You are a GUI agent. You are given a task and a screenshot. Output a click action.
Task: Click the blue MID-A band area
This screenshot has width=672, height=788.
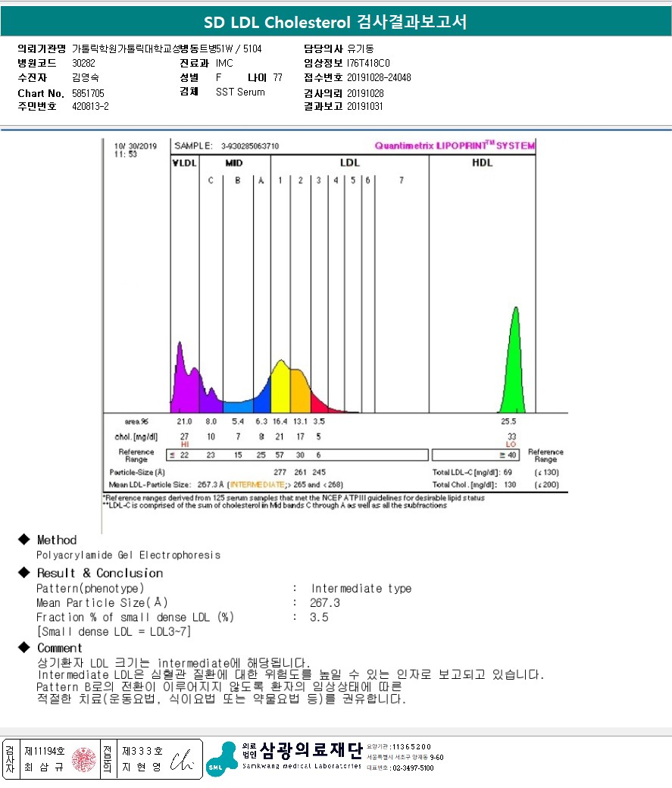click(264, 401)
